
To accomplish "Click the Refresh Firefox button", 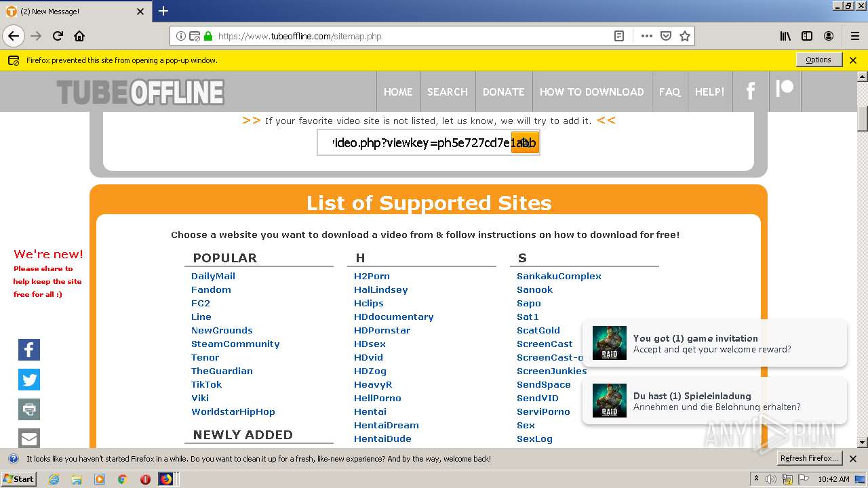I will tap(810, 459).
